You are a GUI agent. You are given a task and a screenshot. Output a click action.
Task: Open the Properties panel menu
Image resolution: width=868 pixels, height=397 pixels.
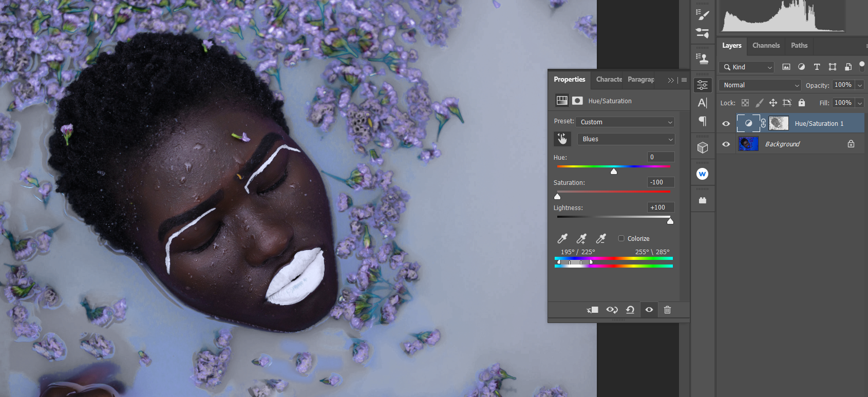pyautogui.click(x=684, y=80)
